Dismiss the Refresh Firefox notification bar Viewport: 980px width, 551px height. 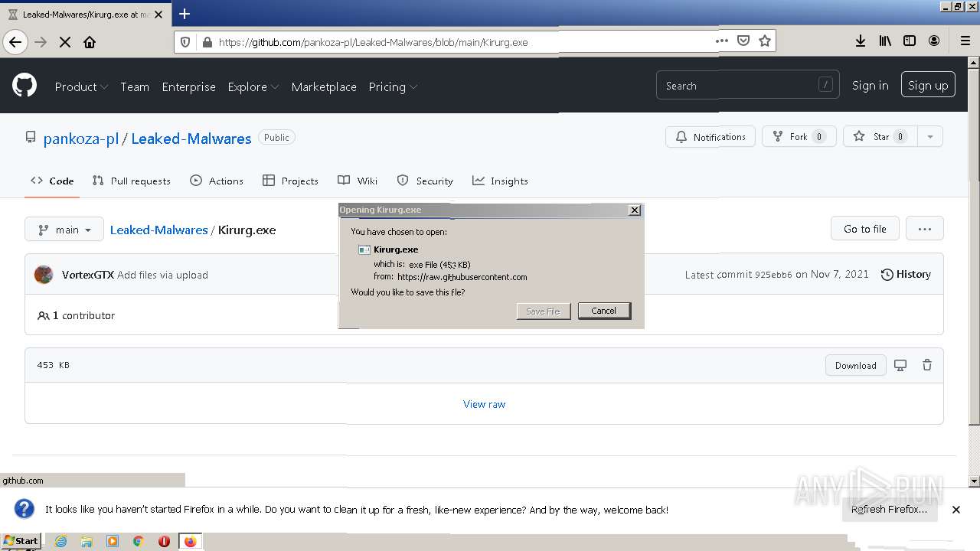coord(955,510)
